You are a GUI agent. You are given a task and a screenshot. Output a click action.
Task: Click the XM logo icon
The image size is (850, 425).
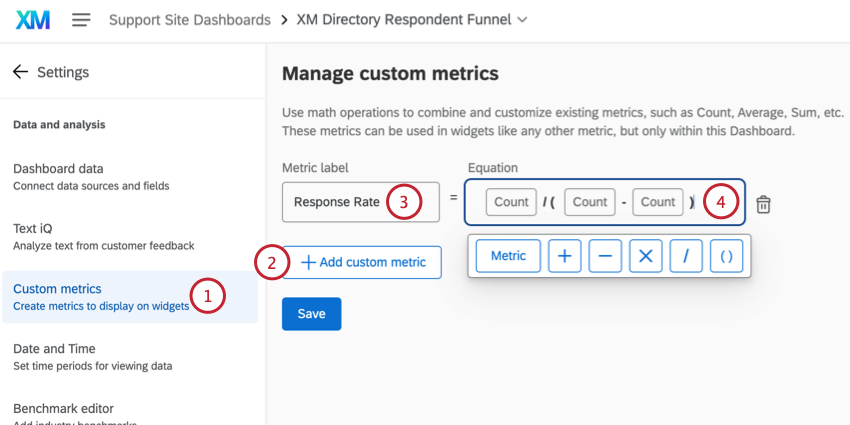pyautogui.click(x=33, y=20)
